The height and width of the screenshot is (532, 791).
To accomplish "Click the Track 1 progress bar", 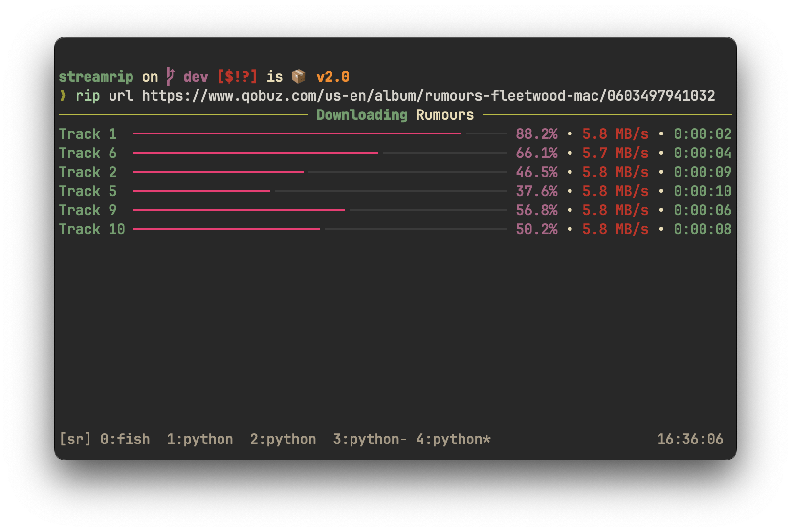I will (x=320, y=133).
